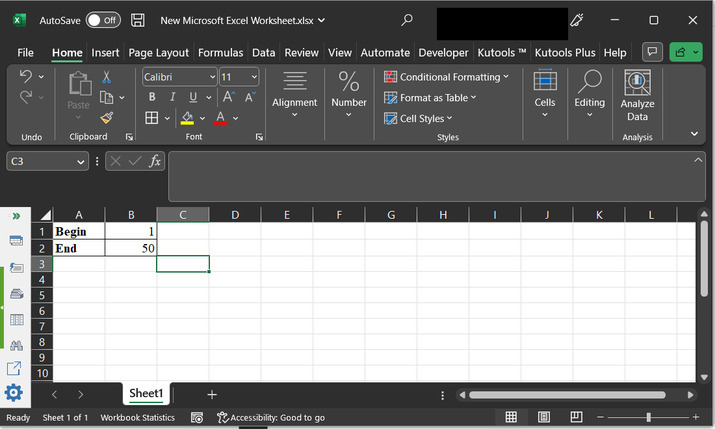This screenshot has width=715, height=429.
Task: Toggle the AutoSave switch
Action: [103, 20]
